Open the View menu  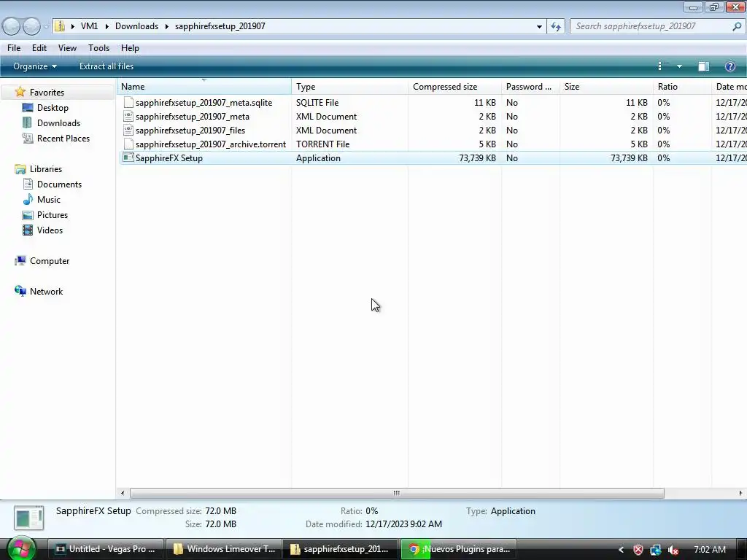67,48
